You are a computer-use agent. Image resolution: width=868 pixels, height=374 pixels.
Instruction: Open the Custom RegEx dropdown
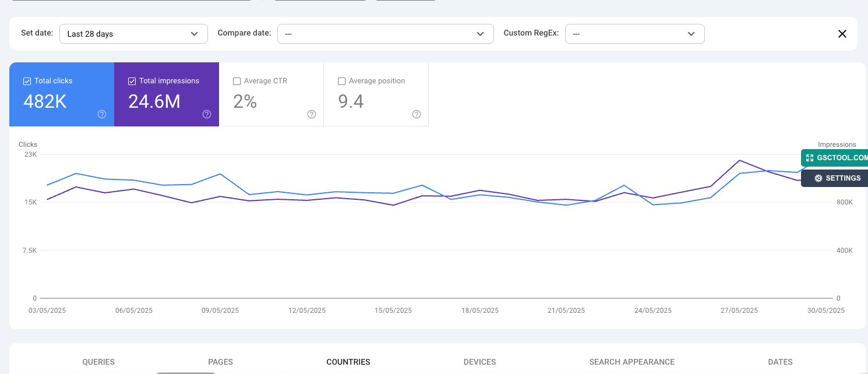(x=634, y=34)
